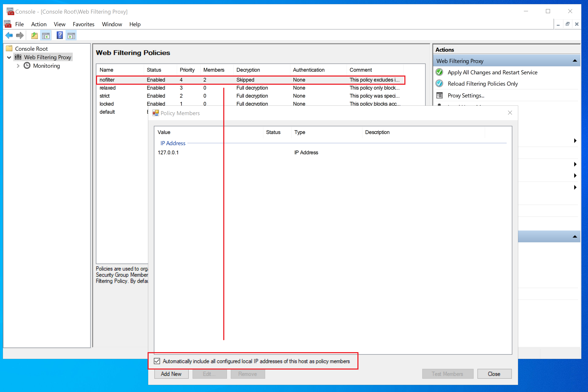Collapse the lower Actions pane section header

click(575, 237)
